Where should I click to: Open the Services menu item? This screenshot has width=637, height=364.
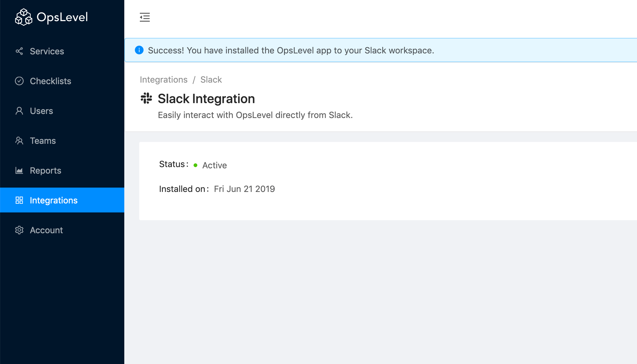click(x=62, y=51)
